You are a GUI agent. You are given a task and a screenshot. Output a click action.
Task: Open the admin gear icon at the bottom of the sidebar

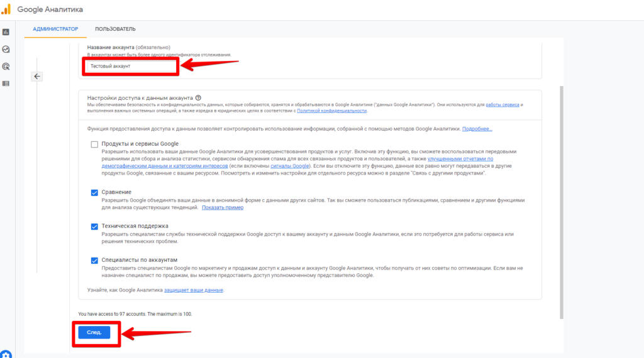6,355
